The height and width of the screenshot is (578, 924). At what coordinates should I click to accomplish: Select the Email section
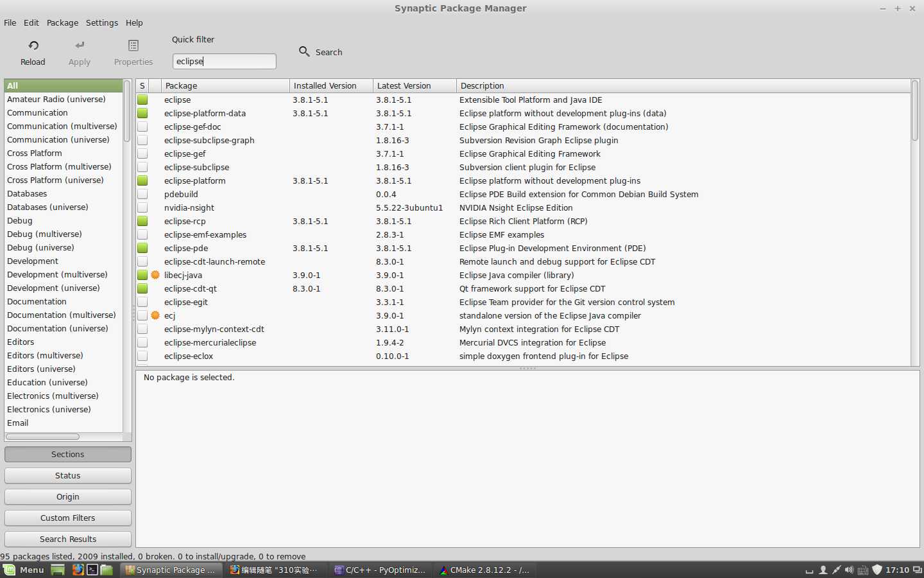pyautogui.click(x=63, y=423)
